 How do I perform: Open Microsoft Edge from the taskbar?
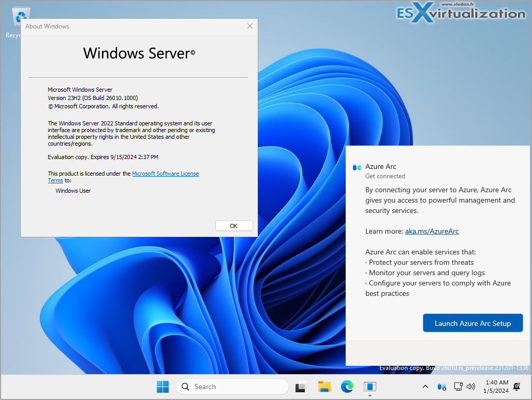pos(347,387)
